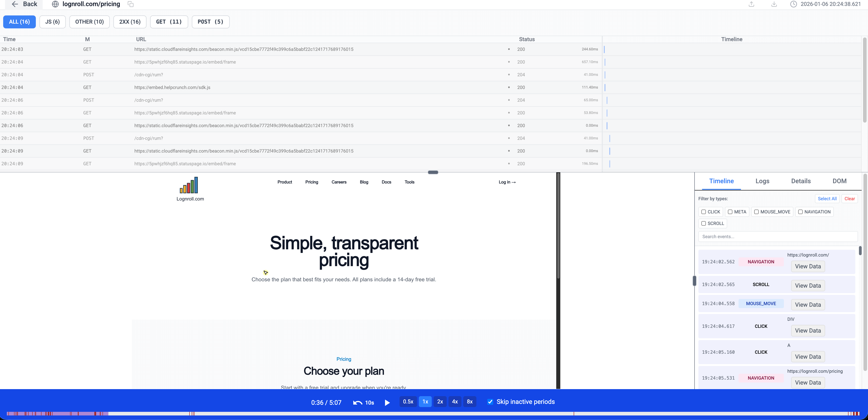The image size is (868, 420).
Task: Switch to the Logs tab
Action: 762,181
